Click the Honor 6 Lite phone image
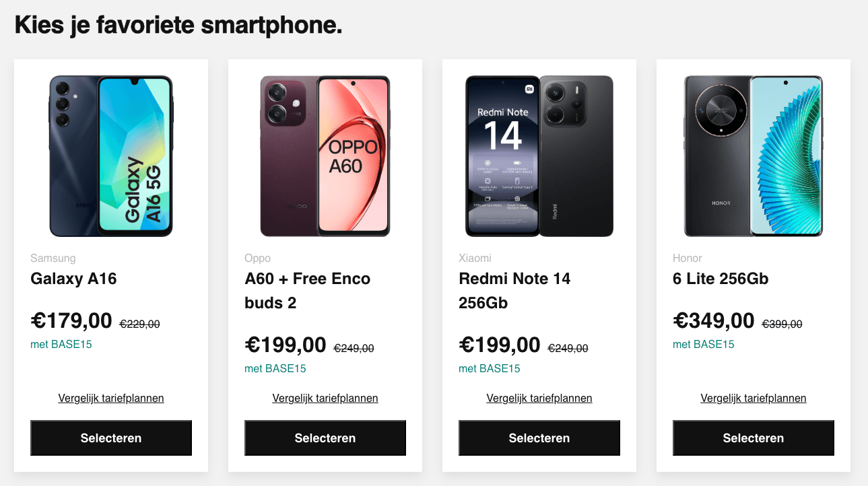 [x=754, y=156]
